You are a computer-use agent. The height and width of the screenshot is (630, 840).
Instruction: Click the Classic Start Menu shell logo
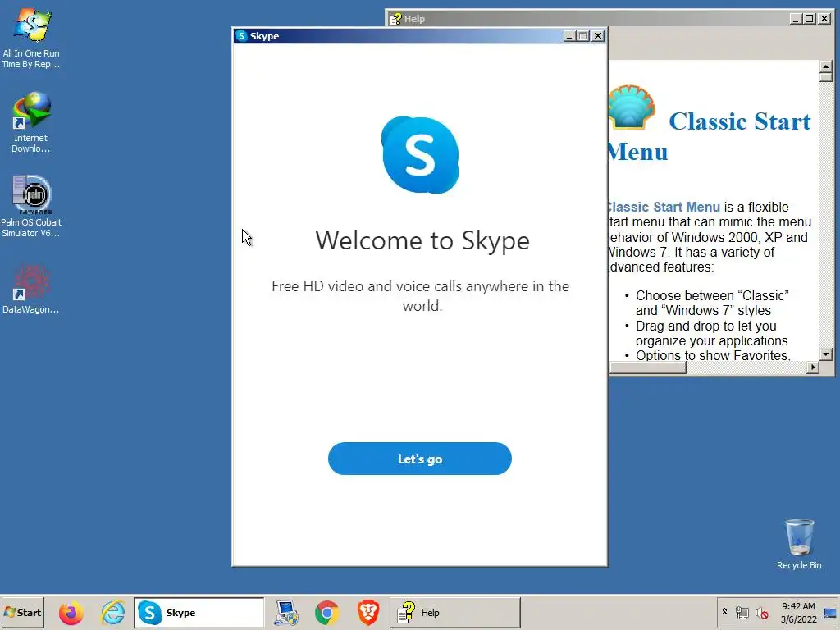coord(632,107)
